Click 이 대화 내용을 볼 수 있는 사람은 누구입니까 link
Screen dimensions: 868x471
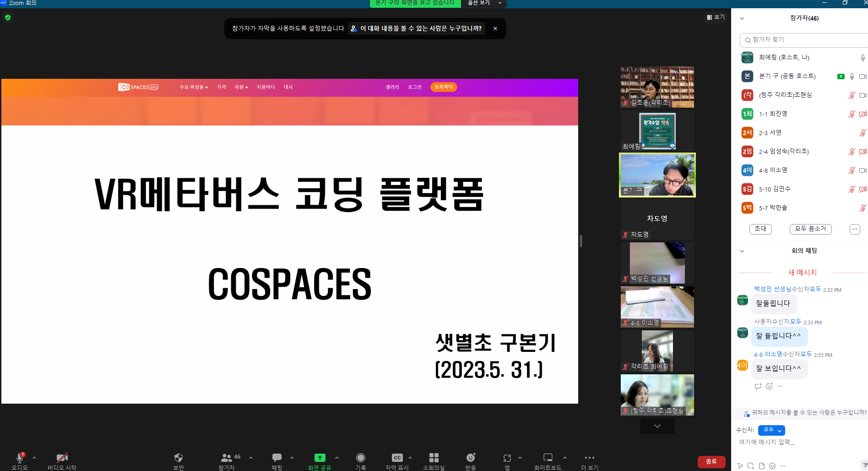[417, 28]
